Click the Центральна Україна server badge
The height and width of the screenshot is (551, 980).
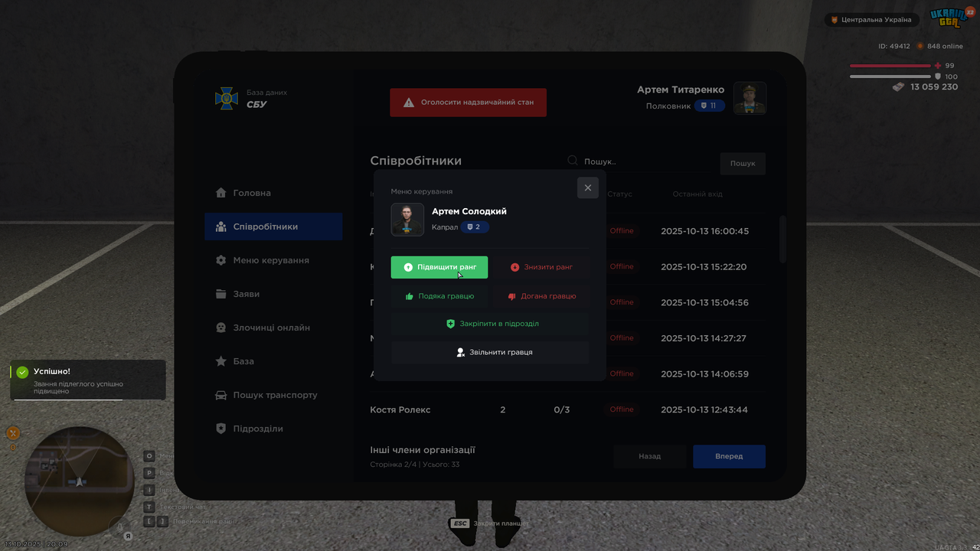pyautogui.click(x=871, y=20)
